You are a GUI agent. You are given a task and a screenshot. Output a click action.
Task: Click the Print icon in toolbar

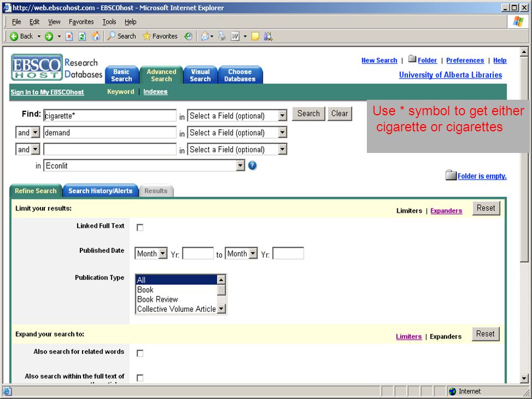click(222, 36)
